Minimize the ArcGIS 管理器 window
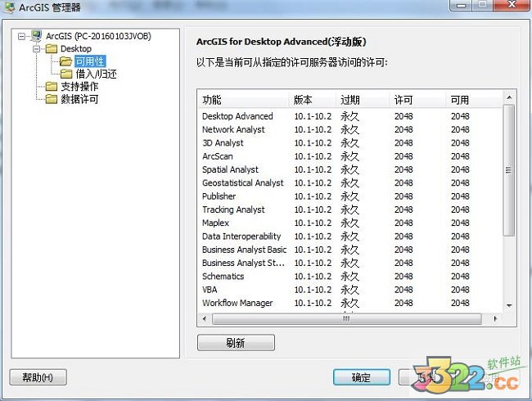532x401 pixels. 461,5
